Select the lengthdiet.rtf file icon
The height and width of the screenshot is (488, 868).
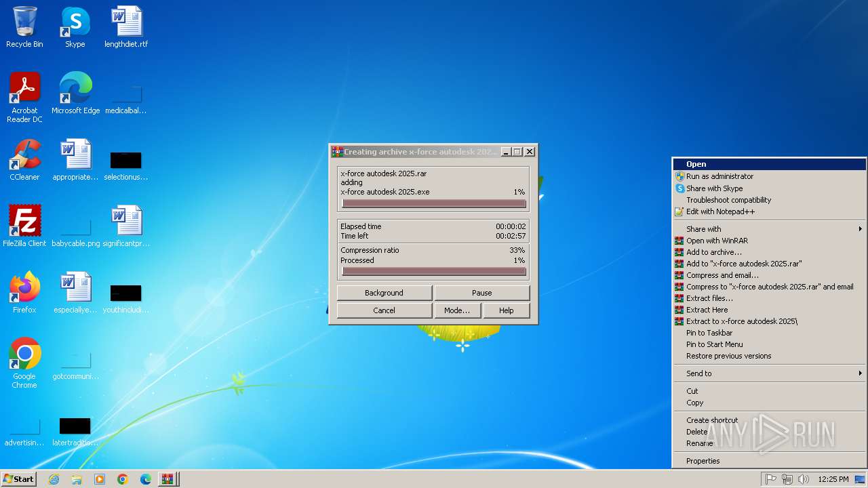[126, 27]
